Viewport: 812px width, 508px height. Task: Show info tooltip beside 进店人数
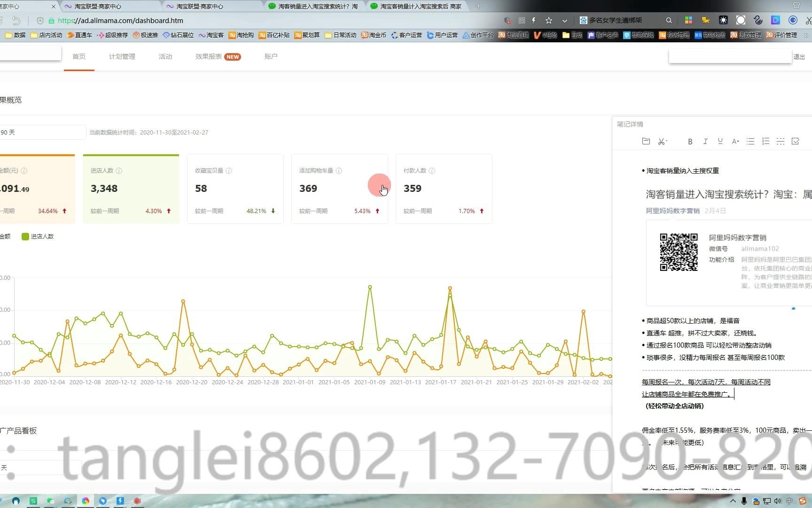click(119, 171)
